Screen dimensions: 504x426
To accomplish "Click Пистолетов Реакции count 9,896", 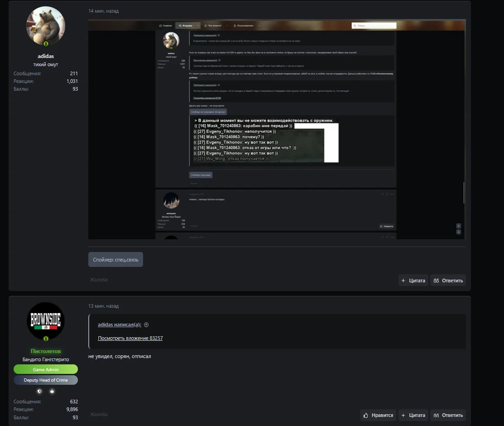I will point(72,409).
